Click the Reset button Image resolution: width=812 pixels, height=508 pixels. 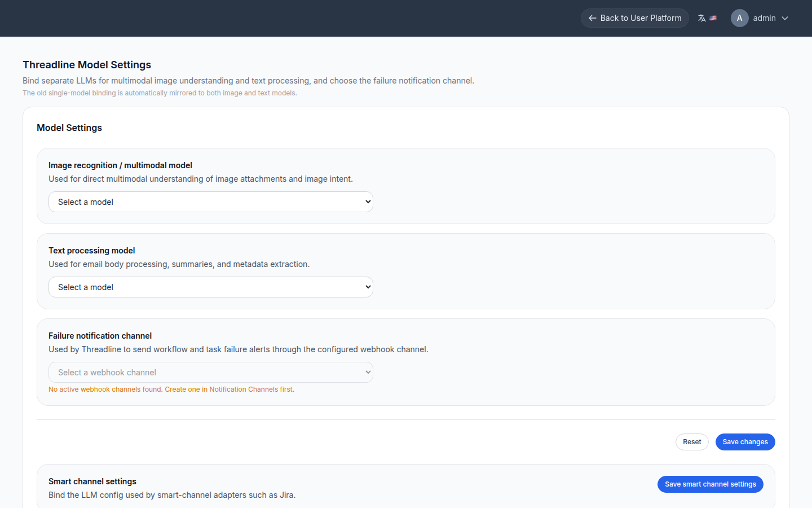pos(692,442)
